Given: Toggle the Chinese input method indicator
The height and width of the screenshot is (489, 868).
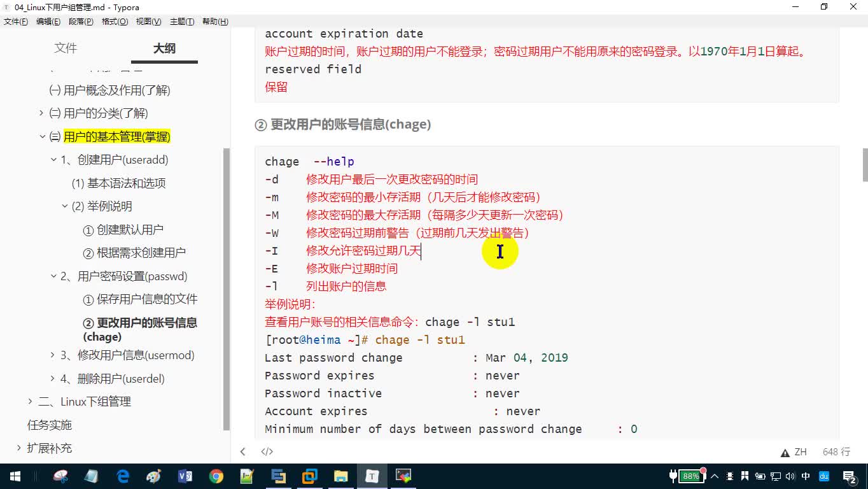Looking at the screenshot, I should (x=806, y=476).
